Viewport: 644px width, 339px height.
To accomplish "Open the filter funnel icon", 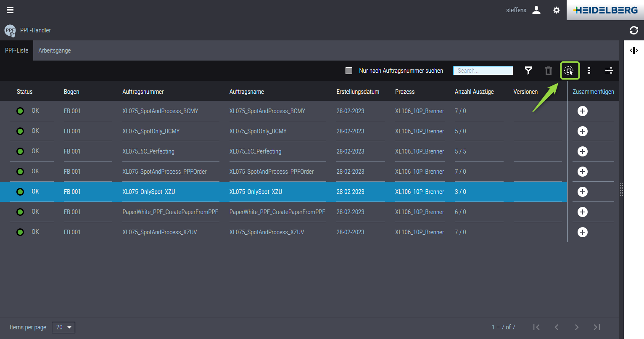I will (x=528, y=71).
